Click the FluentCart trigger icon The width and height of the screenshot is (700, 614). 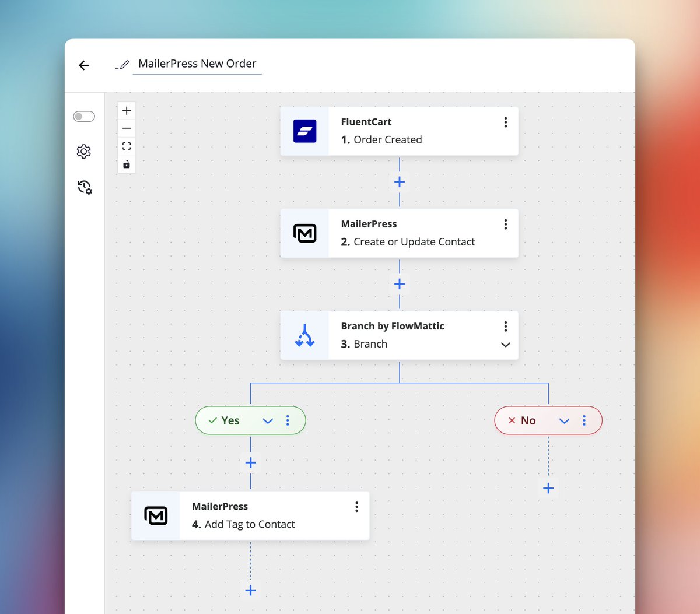304,131
